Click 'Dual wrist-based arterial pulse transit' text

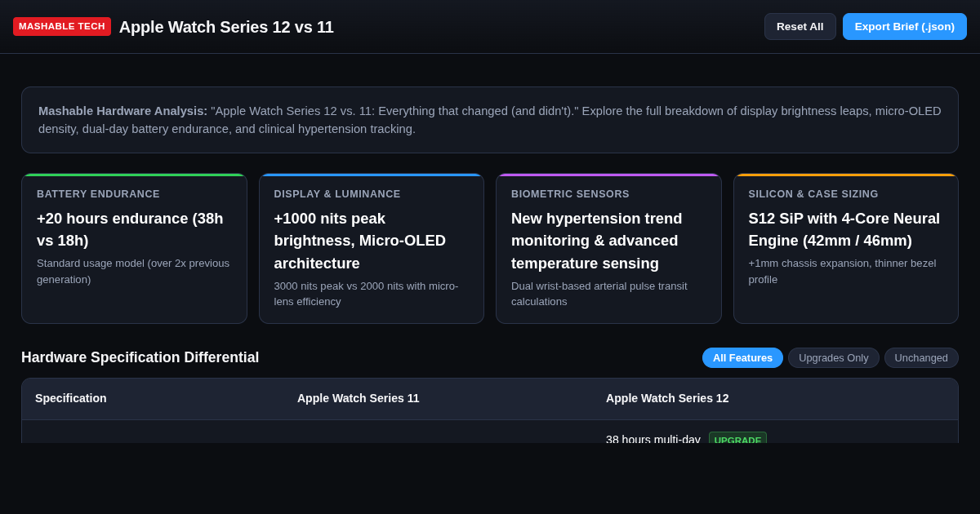599,294
